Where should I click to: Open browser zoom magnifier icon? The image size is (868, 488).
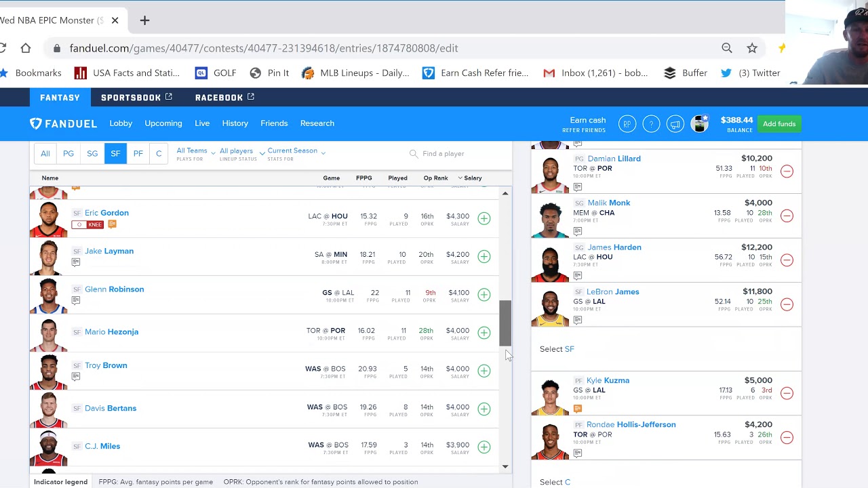click(x=727, y=48)
